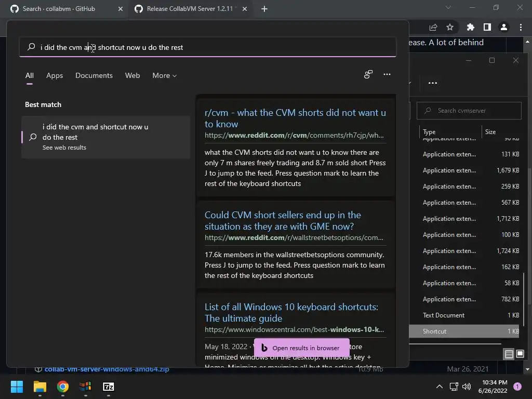Image resolution: width=532 pixels, height=399 pixels.
Task: Click 'See web results' under best match
Action: point(64,148)
